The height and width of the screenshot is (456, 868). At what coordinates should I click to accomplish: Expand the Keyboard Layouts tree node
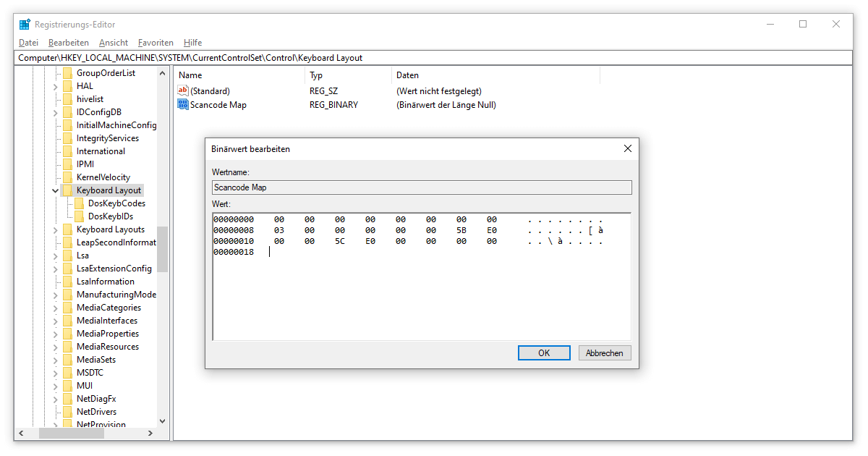point(55,229)
